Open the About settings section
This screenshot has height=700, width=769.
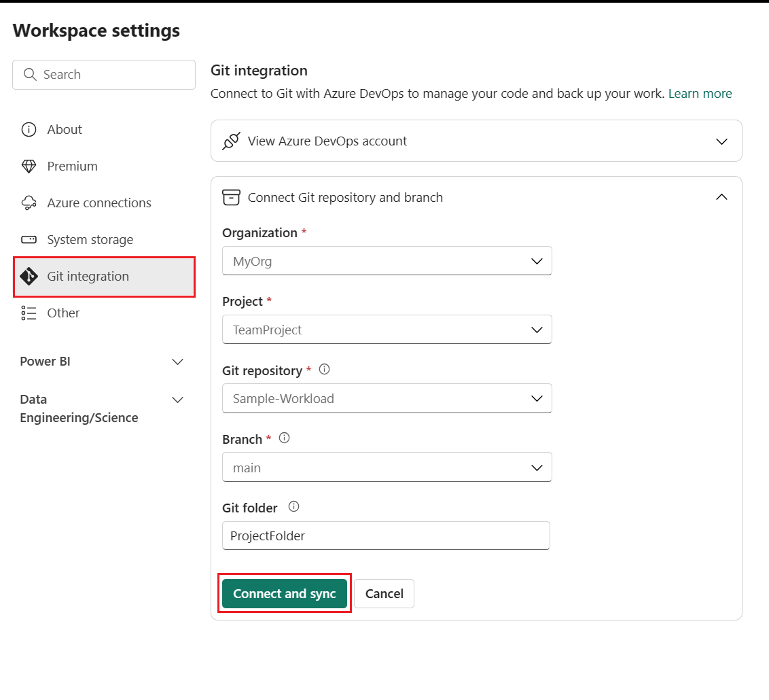64,129
